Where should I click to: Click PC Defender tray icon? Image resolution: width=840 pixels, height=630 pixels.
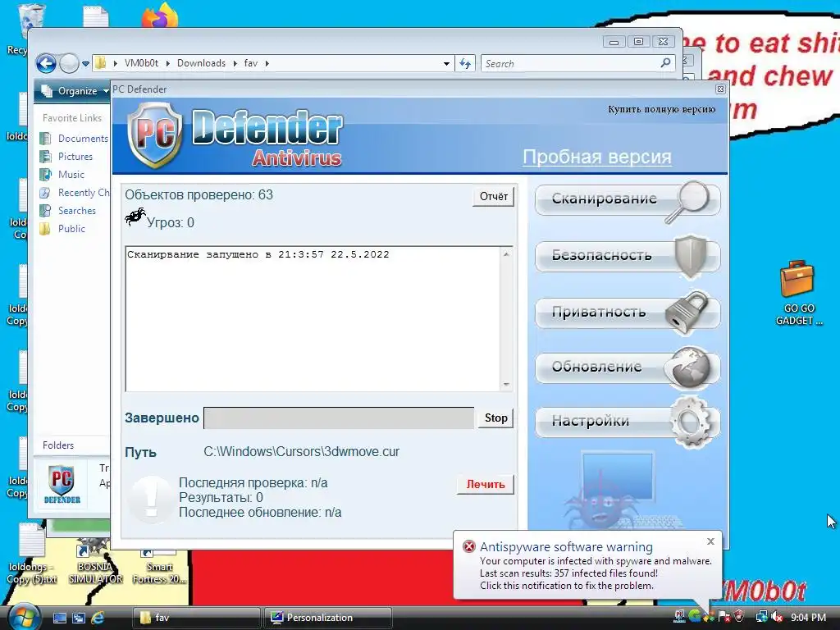(679, 617)
